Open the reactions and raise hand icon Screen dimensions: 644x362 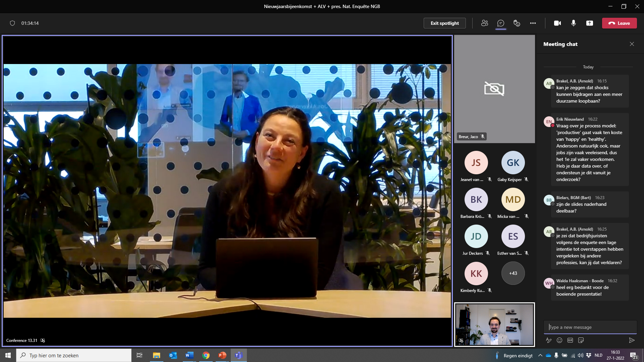pyautogui.click(x=517, y=23)
